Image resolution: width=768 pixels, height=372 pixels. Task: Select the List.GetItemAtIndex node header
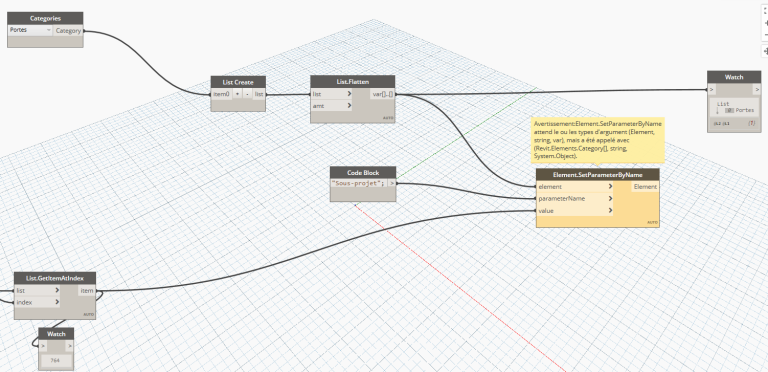55,279
